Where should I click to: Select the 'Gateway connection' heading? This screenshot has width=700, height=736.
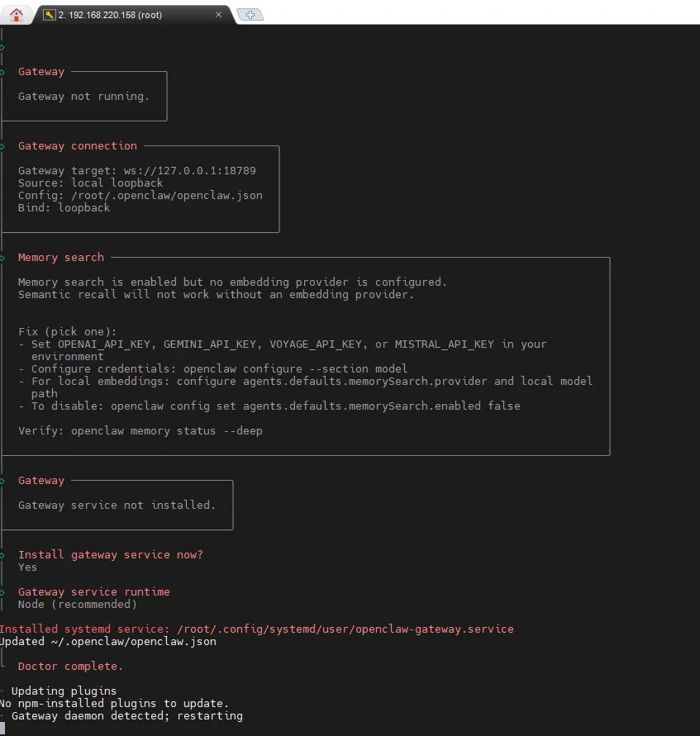click(x=78, y=146)
